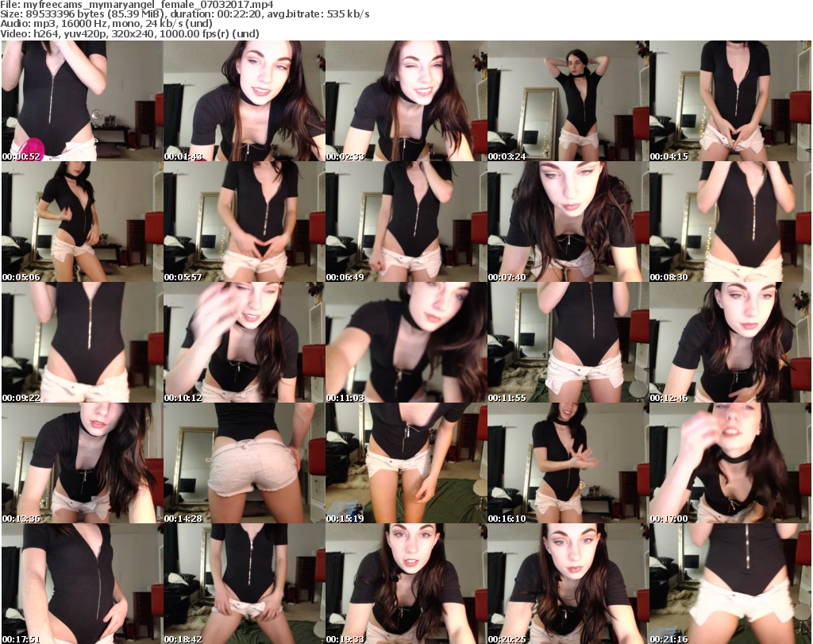
Task: Open the thumbnail stamped 00:16:10
Action: tap(568, 463)
